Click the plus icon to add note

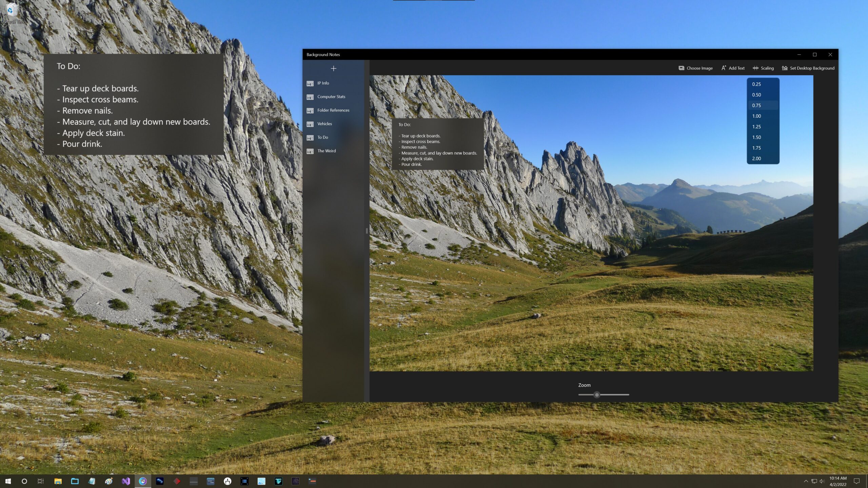point(333,68)
